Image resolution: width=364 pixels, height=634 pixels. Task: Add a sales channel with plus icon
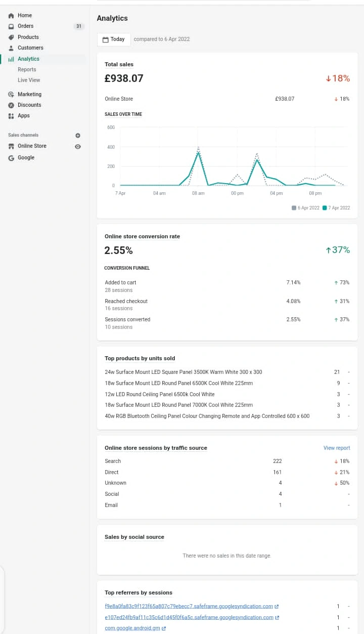(78, 136)
